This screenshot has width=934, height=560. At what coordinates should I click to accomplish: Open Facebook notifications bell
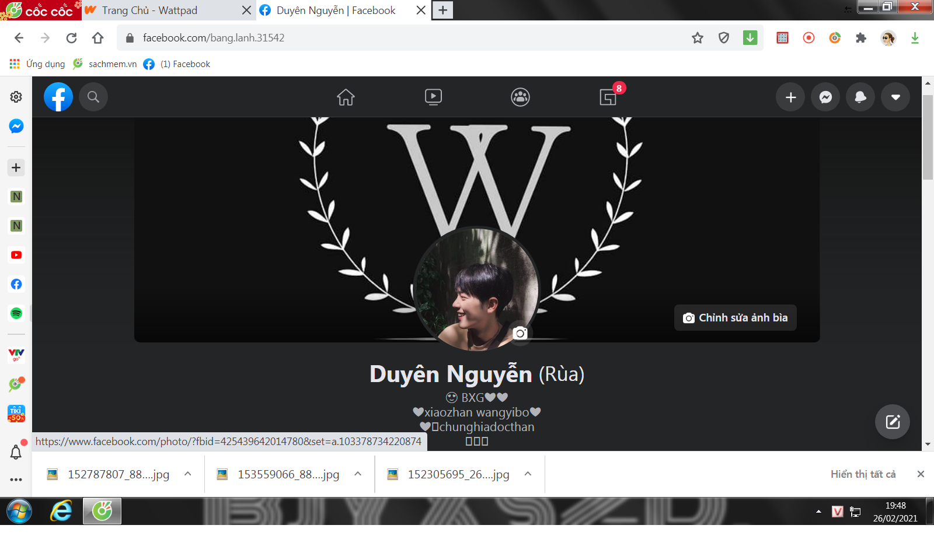click(860, 97)
